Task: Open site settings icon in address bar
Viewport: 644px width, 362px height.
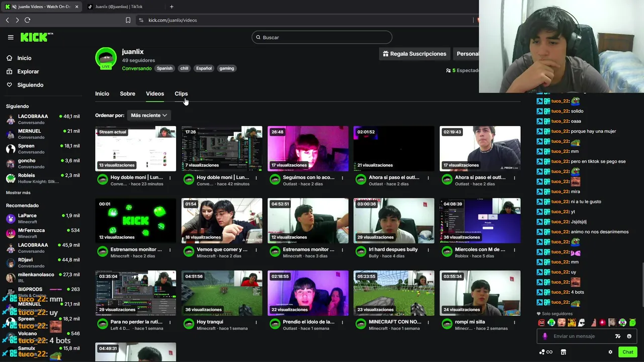Action: click(141, 20)
